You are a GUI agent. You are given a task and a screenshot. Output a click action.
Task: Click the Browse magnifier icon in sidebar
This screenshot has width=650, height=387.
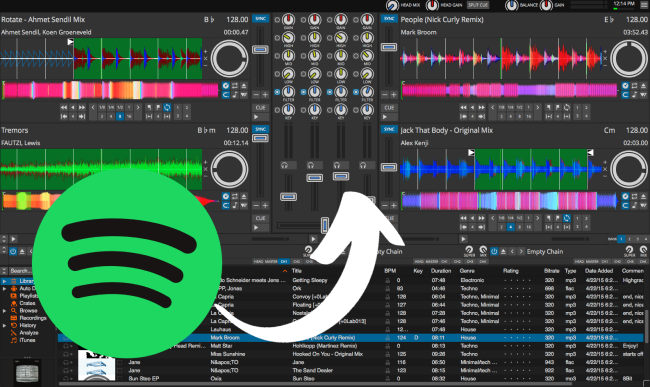14,311
